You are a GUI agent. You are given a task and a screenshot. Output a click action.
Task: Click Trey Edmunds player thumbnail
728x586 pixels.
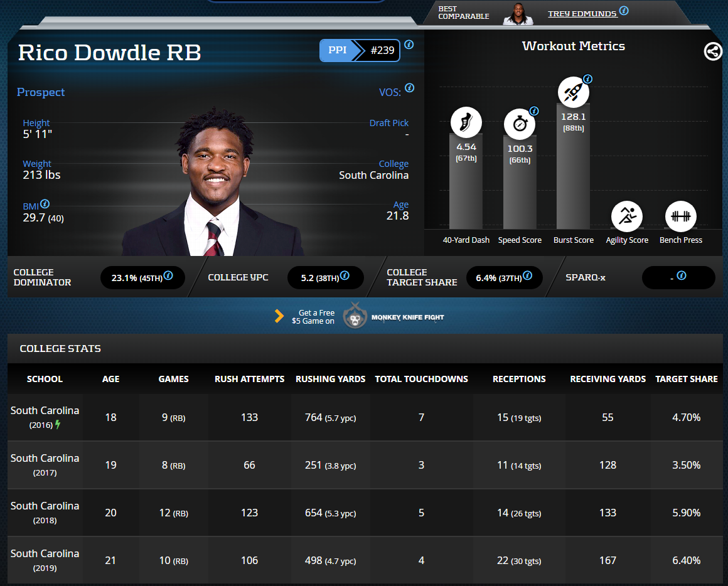pos(518,14)
